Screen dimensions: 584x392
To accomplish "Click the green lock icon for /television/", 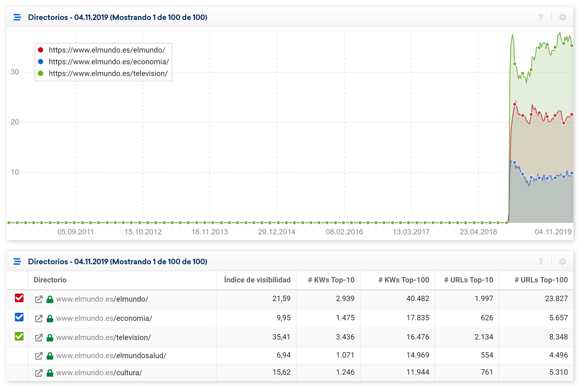I will (50, 338).
